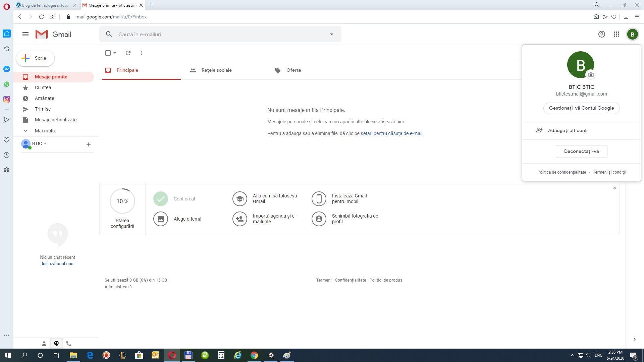Switch to the Oferte tab
644x362 pixels.
coord(293,70)
